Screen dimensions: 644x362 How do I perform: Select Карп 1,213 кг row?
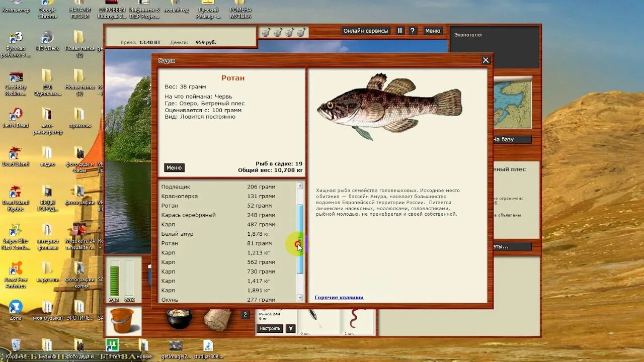pos(228,252)
